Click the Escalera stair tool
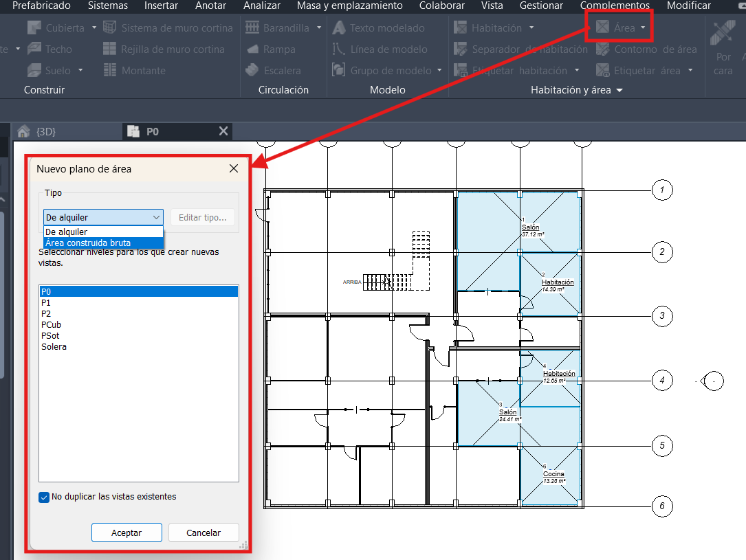This screenshot has height=560, width=746. click(x=252, y=71)
